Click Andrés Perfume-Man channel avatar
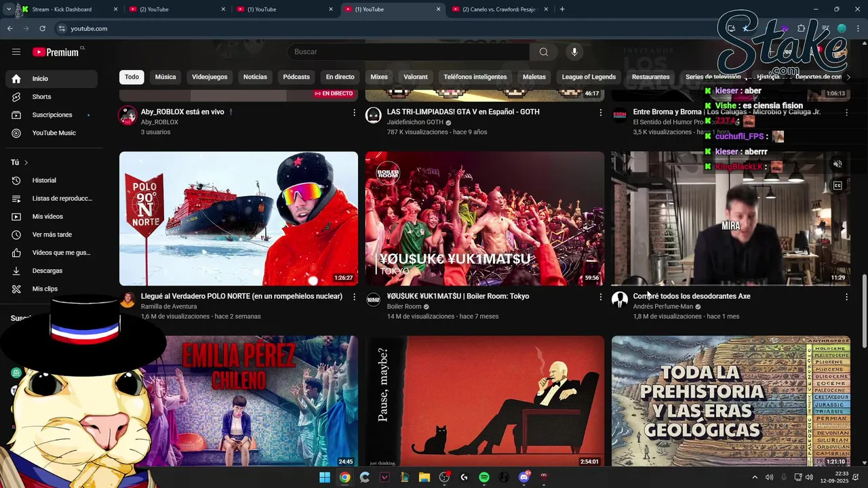Image resolution: width=868 pixels, height=488 pixels. [620, 300]
